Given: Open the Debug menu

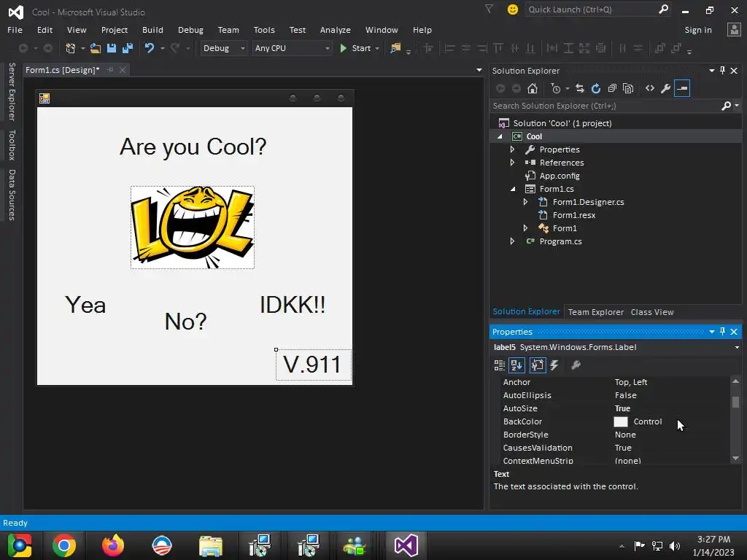Looking at the screenshot, I should (x=190, y=29).
